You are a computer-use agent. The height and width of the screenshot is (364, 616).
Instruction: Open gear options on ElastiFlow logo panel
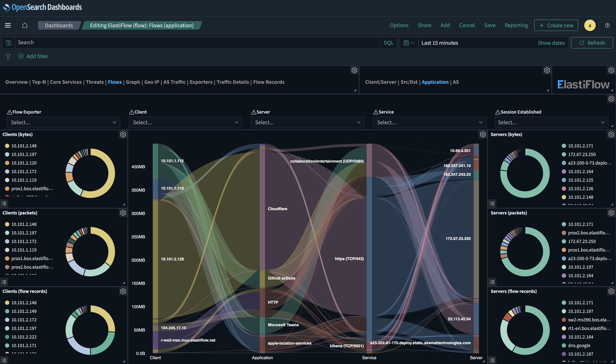pos(611,70)
